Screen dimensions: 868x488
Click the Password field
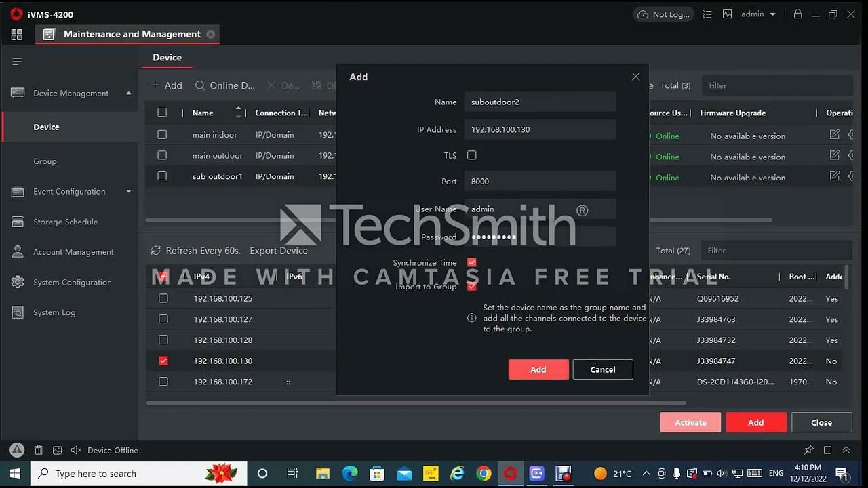click(x=540, y=237)
